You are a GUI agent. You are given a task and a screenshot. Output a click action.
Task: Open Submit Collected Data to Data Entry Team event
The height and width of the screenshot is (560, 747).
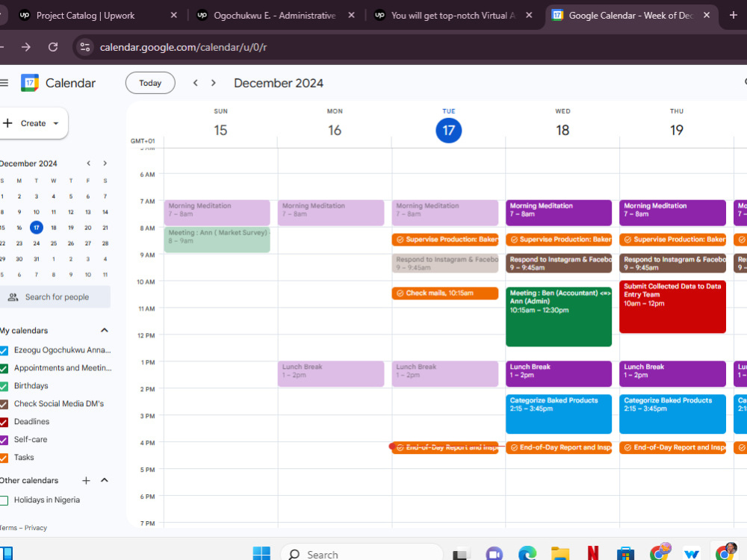673,307
